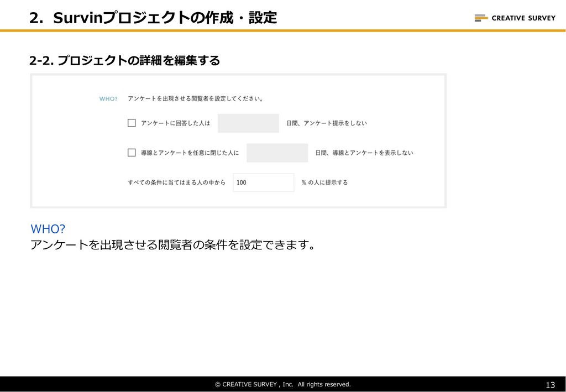
Task: Click the sentence アンケートを出現させる閲覧者の条件を設定できます。
Action: click(x=173, y=245)
